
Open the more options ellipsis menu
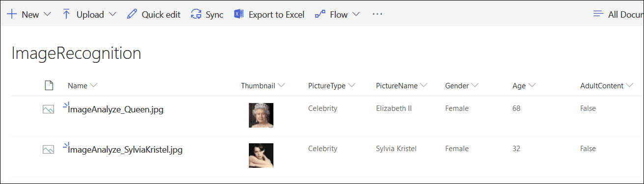click(x=377, y=14)
